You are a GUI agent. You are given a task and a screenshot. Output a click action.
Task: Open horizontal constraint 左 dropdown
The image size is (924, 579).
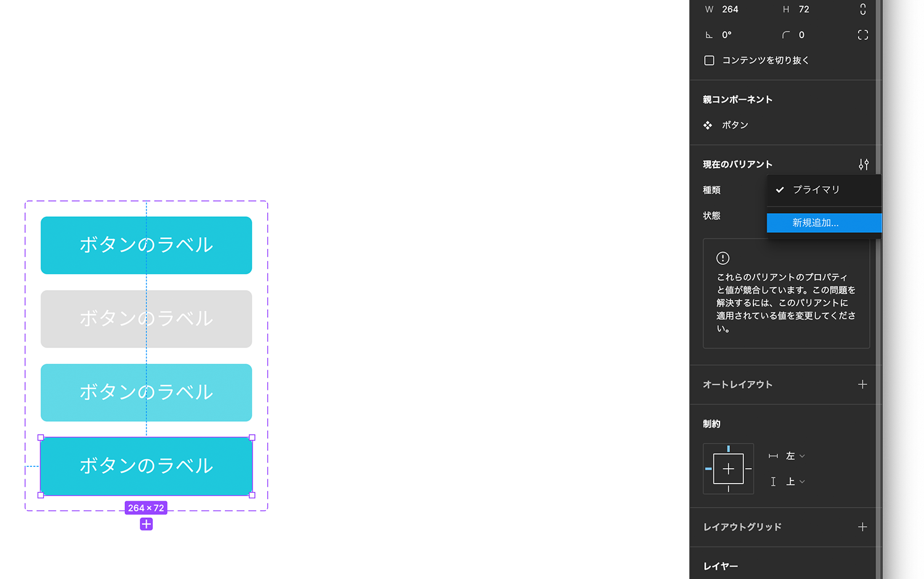(x=795, y=456)
